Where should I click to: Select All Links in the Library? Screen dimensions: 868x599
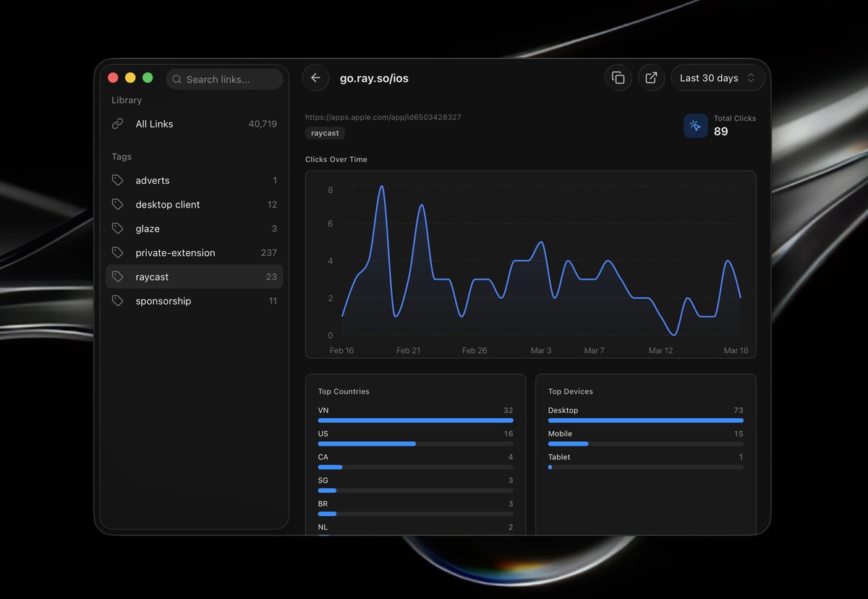(x=195, y=124)
